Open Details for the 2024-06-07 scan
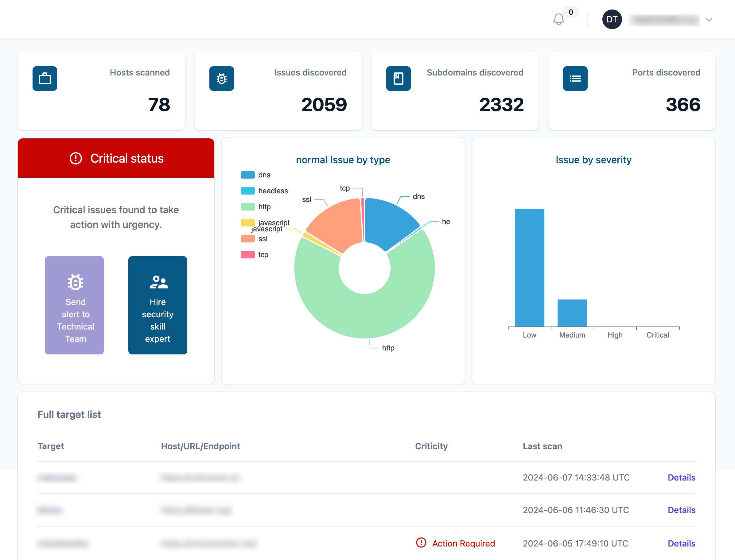Image resolution: width=735 pixels, height=560 pixels. [x=681, y=477]
